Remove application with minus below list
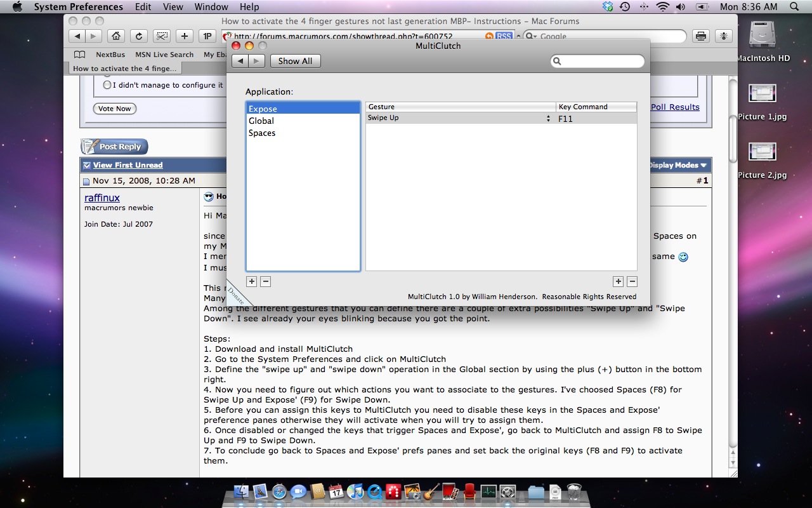 pyautogui.click(x=266, y=281)
